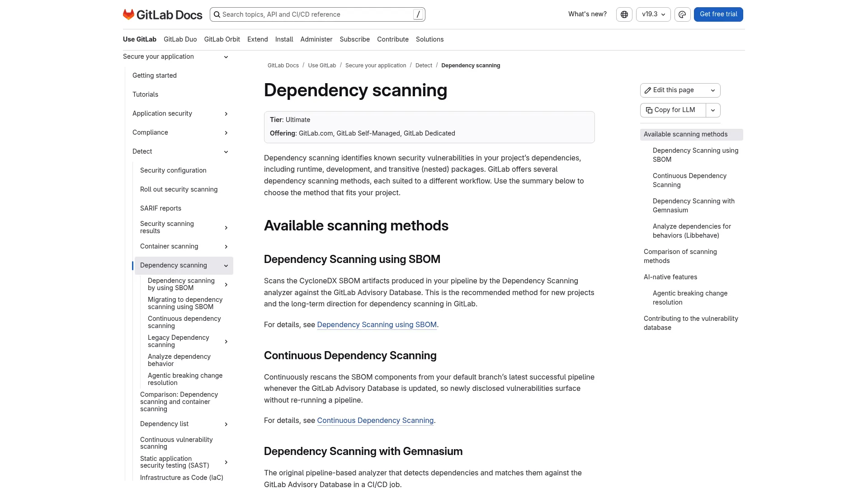Open the Copy for LLM options arrow
The width and height of the screenshot is (868, 488).
coord(713,110)
